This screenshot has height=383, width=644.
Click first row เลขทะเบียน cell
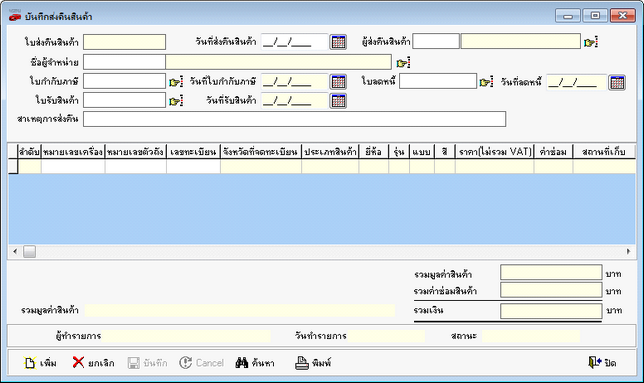(193, 166)
